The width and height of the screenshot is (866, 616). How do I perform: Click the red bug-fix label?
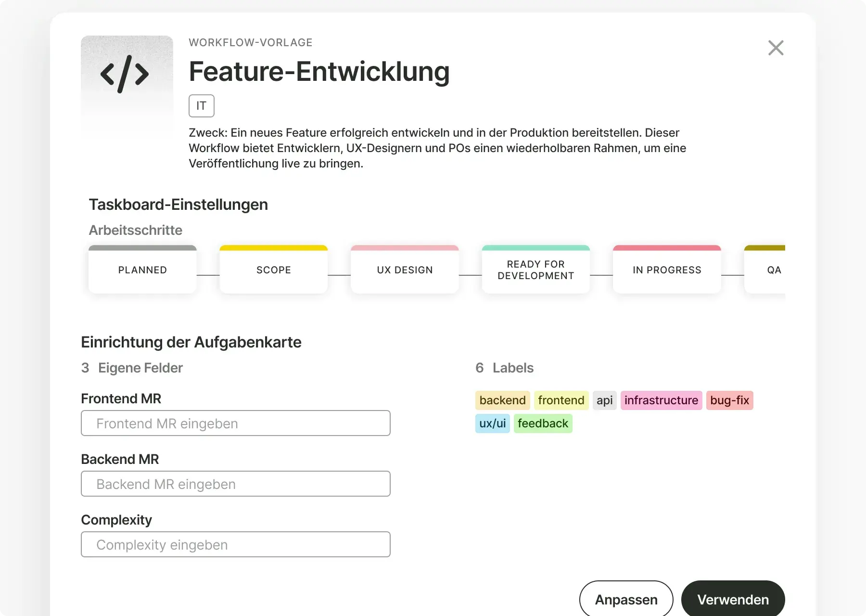coord(729,400)
